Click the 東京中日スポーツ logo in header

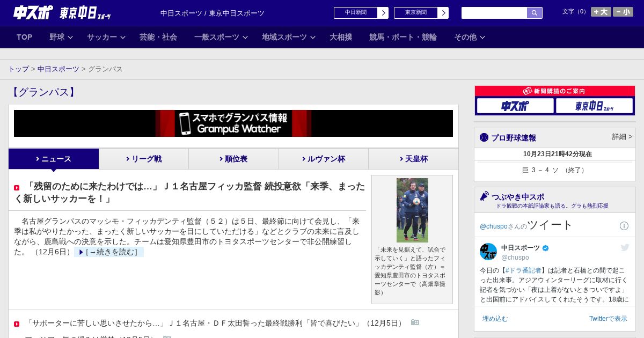tap(85, 13)
